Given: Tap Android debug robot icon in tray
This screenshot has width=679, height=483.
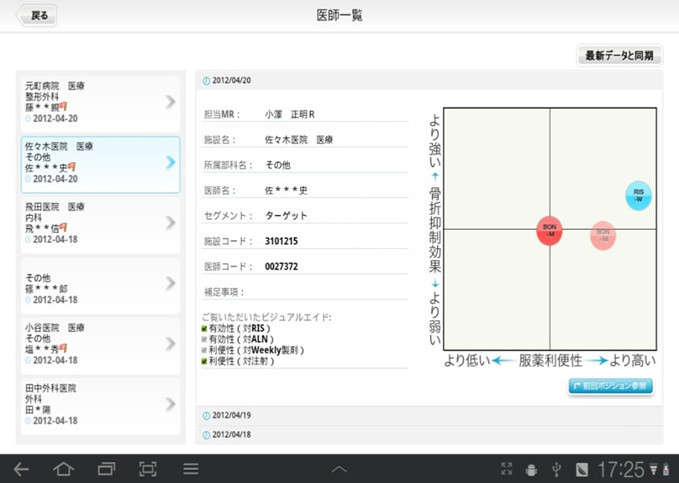Looking at the screenshot, I should 531,470.
